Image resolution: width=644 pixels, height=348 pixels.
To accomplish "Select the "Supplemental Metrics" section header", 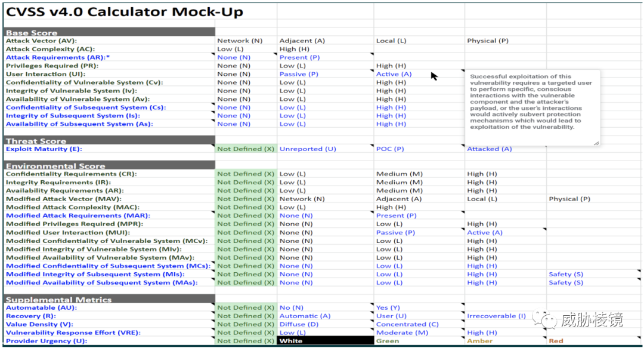I will 109,299.
